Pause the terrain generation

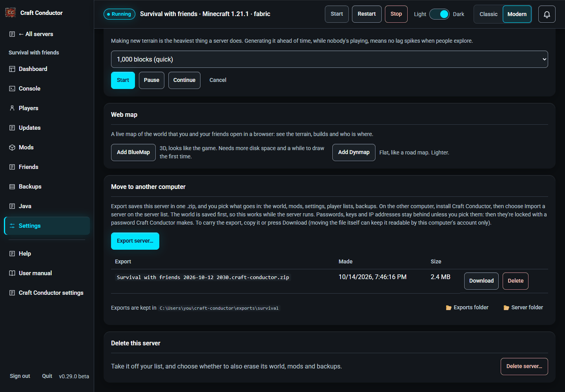tap(151, 80)
